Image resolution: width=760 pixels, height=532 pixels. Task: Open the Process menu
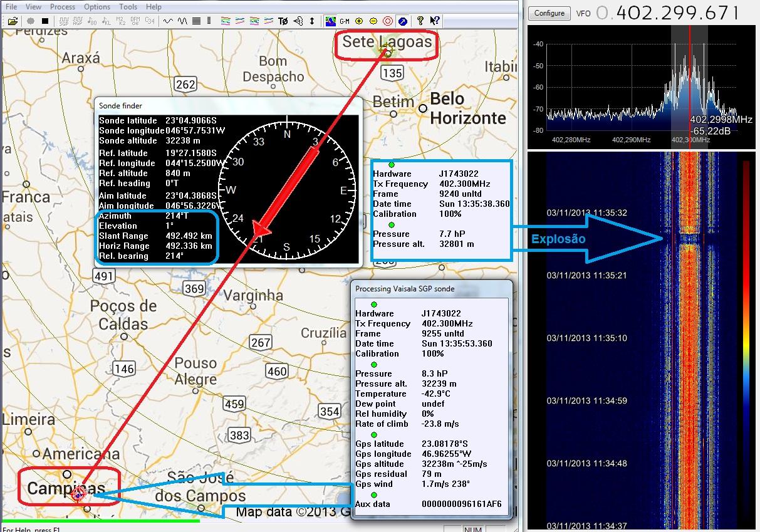62,7
